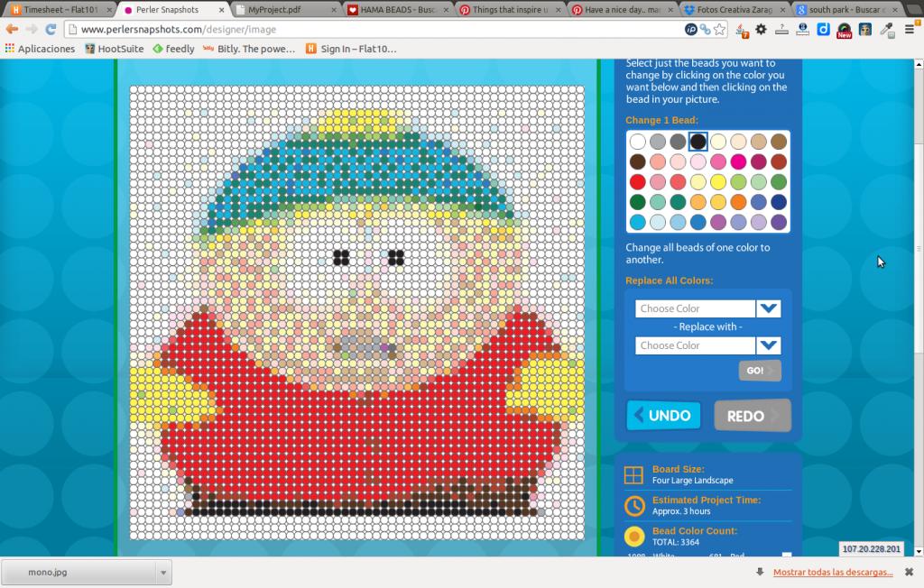The width and height of the screenshot is (924, 588).
Task: Select the black bead color swatch
Action: [x=698, y=142]
